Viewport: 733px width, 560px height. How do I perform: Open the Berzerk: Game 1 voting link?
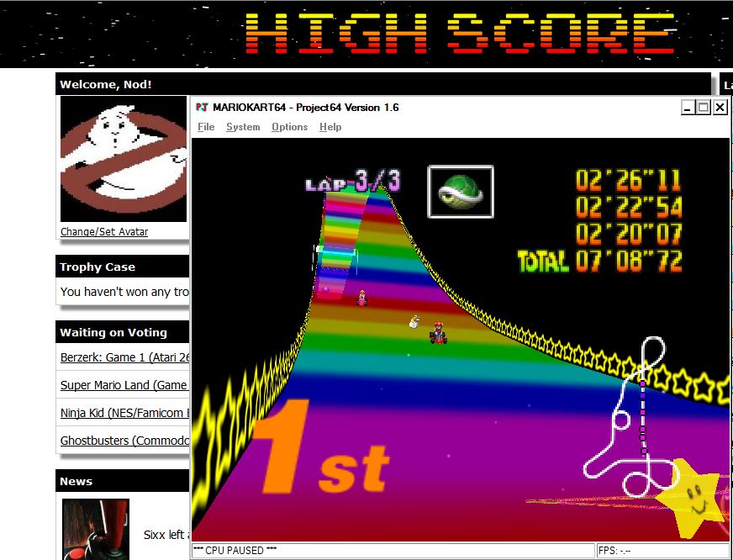point(124,357)
